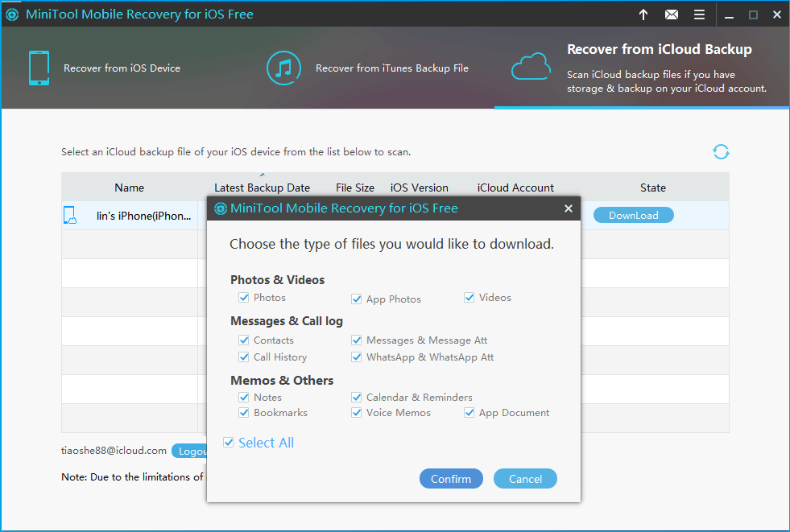Close the file type dialog
This screenshot has height=532, width=790.
tap(569, 208)
